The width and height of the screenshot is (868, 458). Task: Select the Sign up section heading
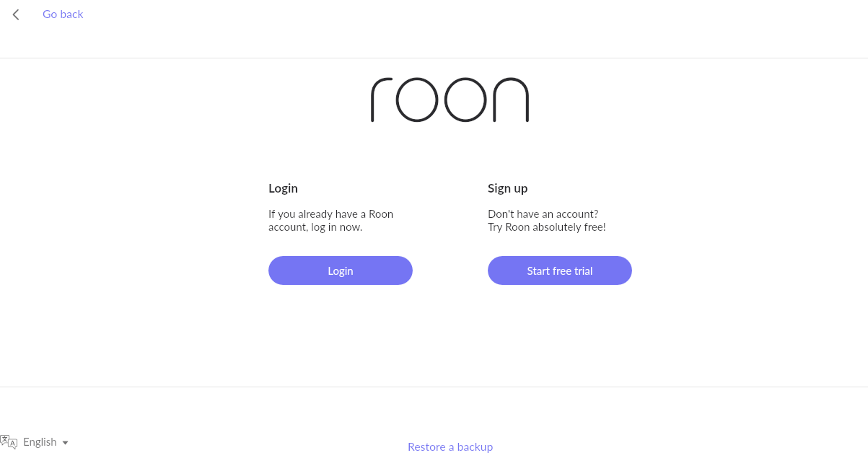point(507,188)
